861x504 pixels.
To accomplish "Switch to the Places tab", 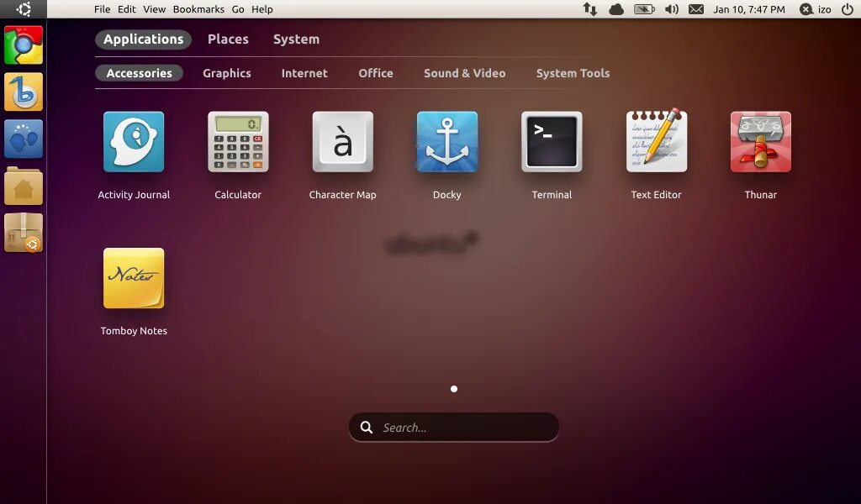I will tap(228, 39).
